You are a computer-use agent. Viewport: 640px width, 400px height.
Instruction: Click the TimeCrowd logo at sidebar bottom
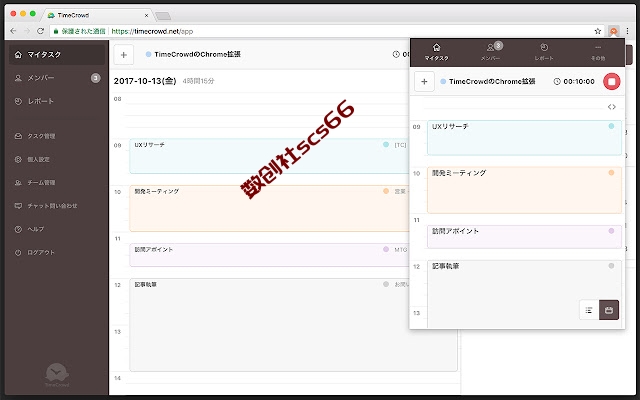[57, 375]
